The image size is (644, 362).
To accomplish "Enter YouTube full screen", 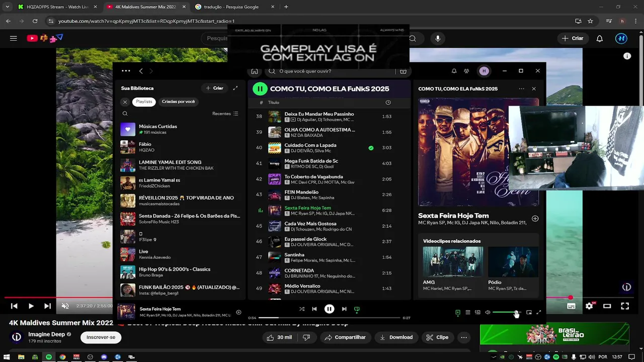I will click(x=625, y=306).
